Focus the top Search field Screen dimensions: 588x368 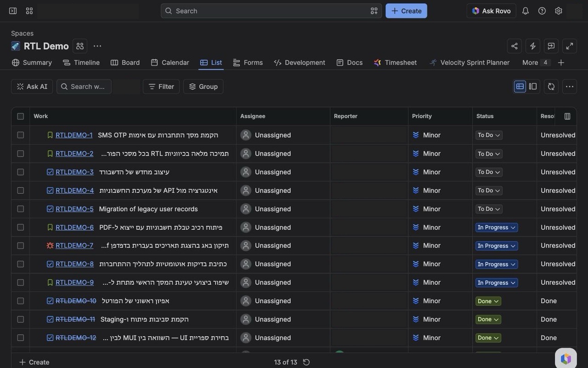point(271,11)
